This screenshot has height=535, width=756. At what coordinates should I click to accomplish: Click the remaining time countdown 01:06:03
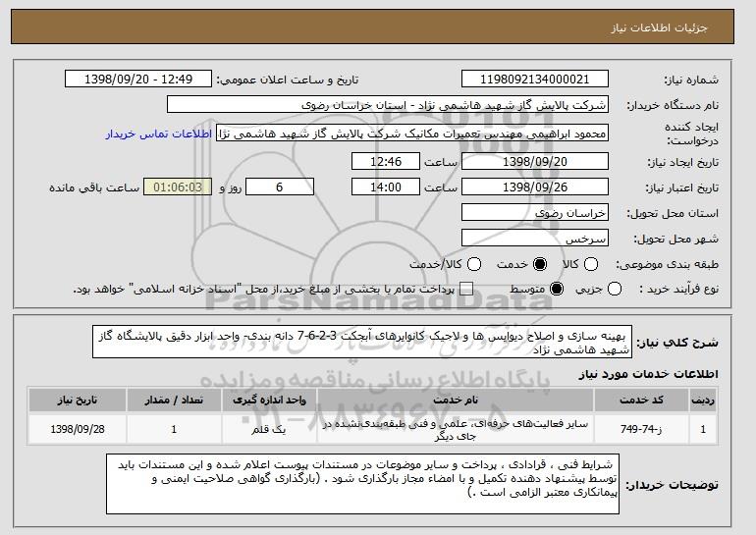178,187
